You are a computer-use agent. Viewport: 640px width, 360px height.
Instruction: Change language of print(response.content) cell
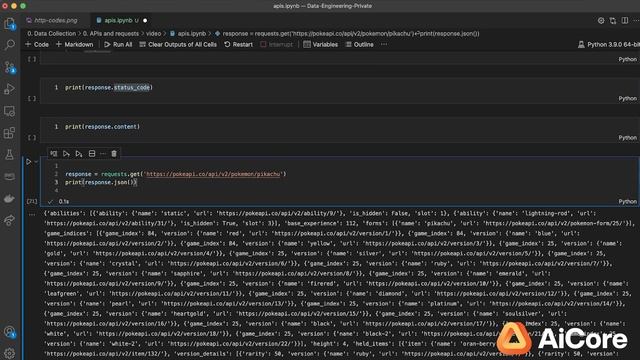click(627, 138)
